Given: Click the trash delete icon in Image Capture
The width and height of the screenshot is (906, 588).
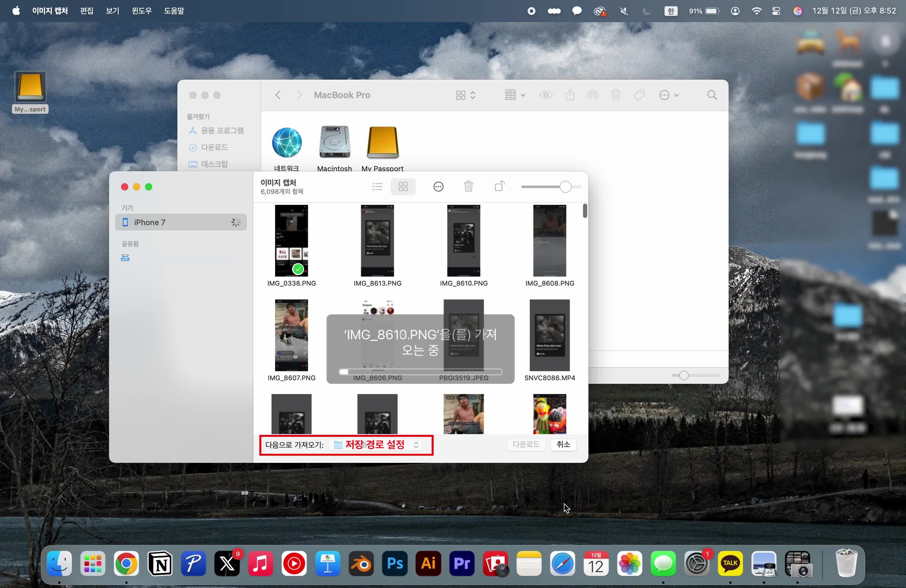Looking at the screenshot, I should 469,186.
